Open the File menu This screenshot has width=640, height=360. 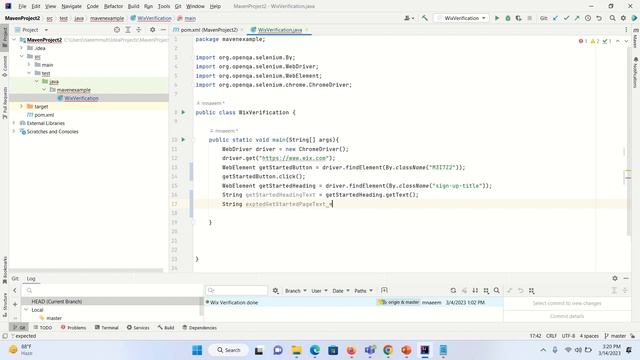[x=22, y=6]
